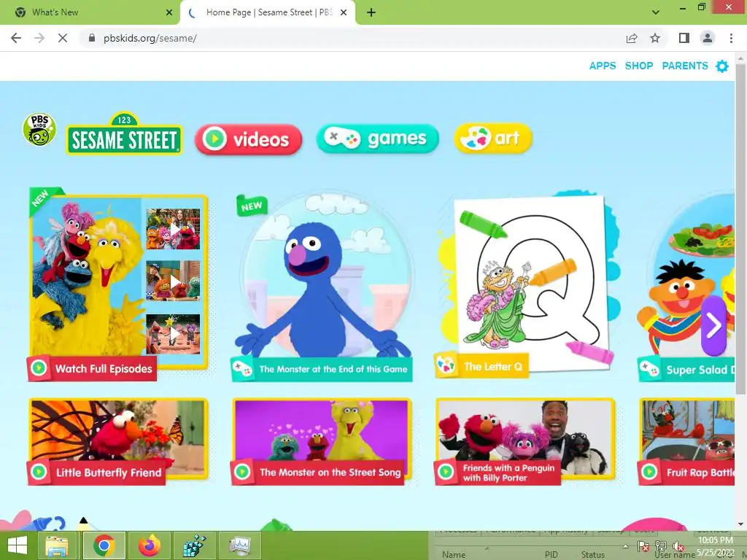Play Fruit Rap Battle video
Image resolution: width=747 pixels, height=560 pixels.
tap(686, 440)
